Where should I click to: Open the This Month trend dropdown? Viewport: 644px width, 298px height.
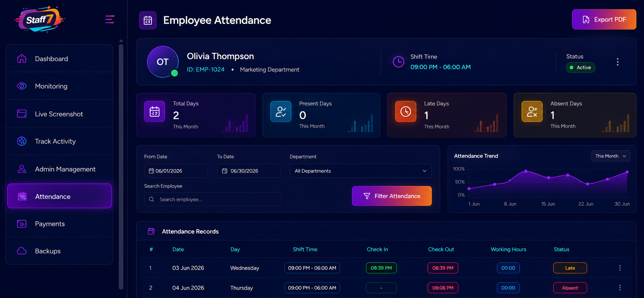[610, 156]
